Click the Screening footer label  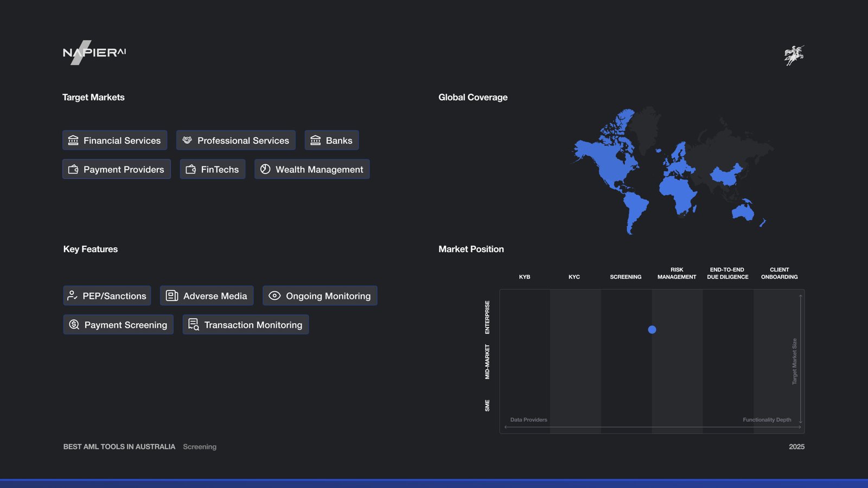coord(200,447)
